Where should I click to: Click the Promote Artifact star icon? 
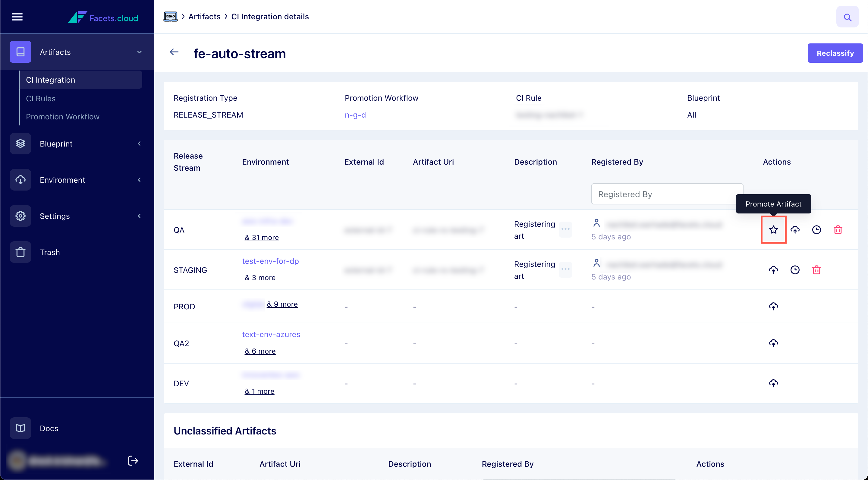pyautogui.click(x=773, y=230)
